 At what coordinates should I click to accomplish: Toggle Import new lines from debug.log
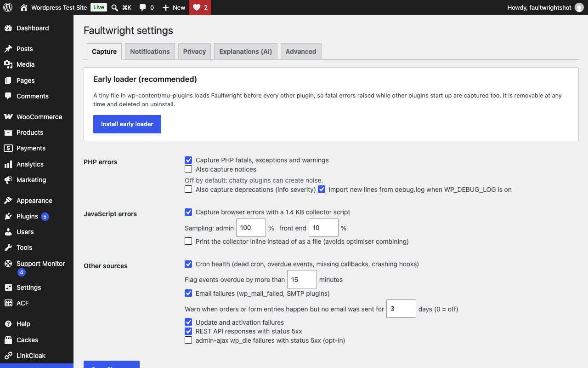322,189
